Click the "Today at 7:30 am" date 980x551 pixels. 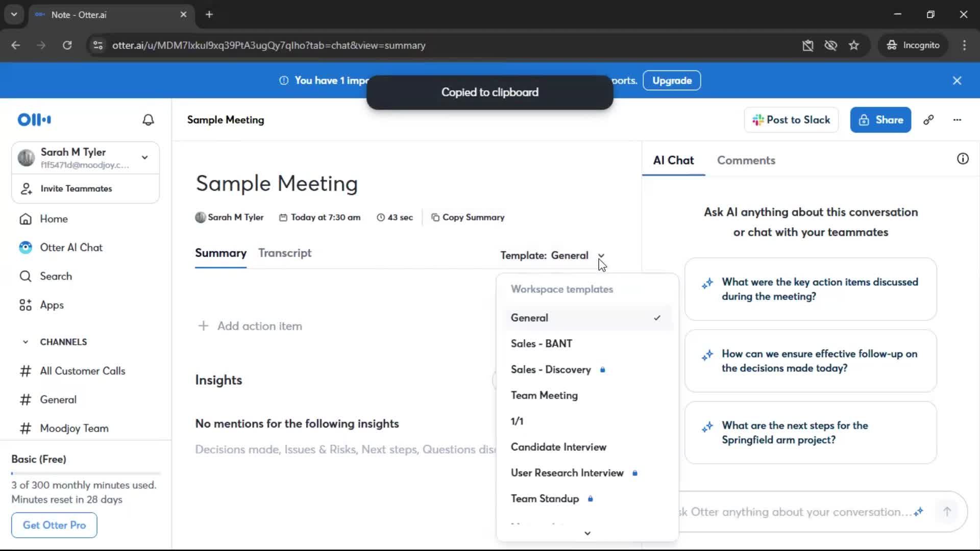320,217
